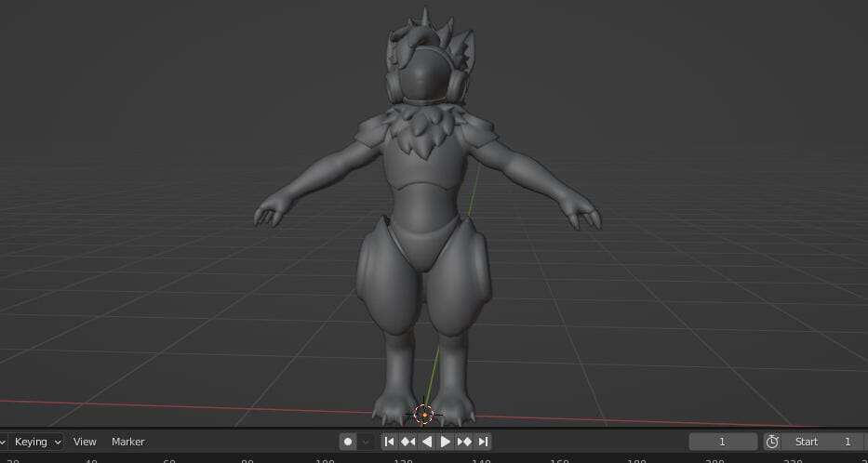
Task: Open the Marker menu
Action: click(x=127, y=442)
